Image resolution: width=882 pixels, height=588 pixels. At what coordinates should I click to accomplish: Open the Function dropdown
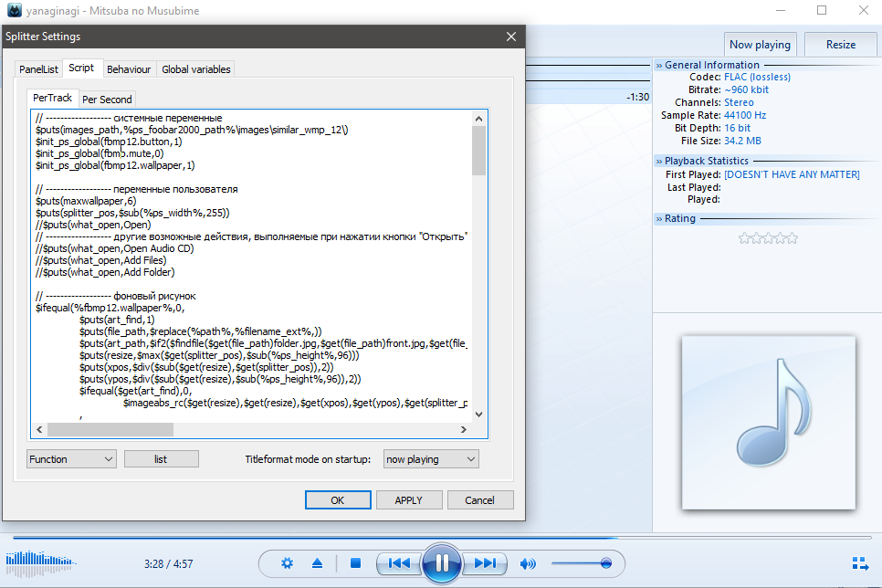click(x=71, y=459)
